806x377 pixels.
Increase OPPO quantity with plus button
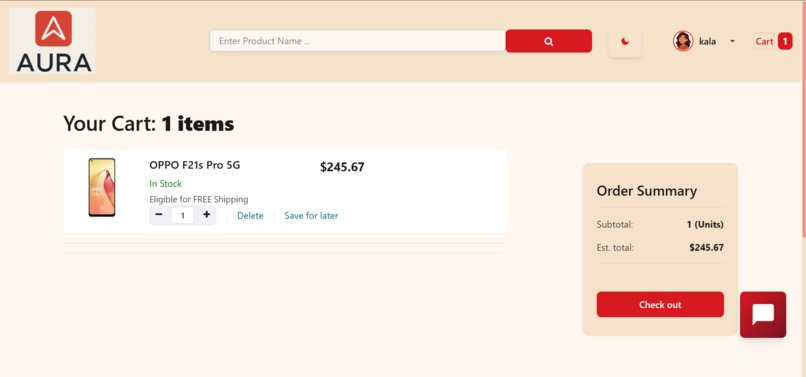pyautogui.click(x=206, y=215)
